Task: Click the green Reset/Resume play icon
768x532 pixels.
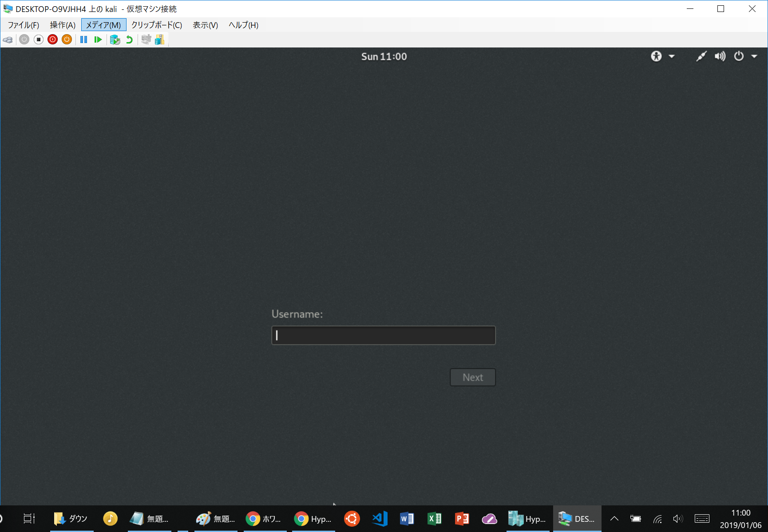Action: click(98, 40)
